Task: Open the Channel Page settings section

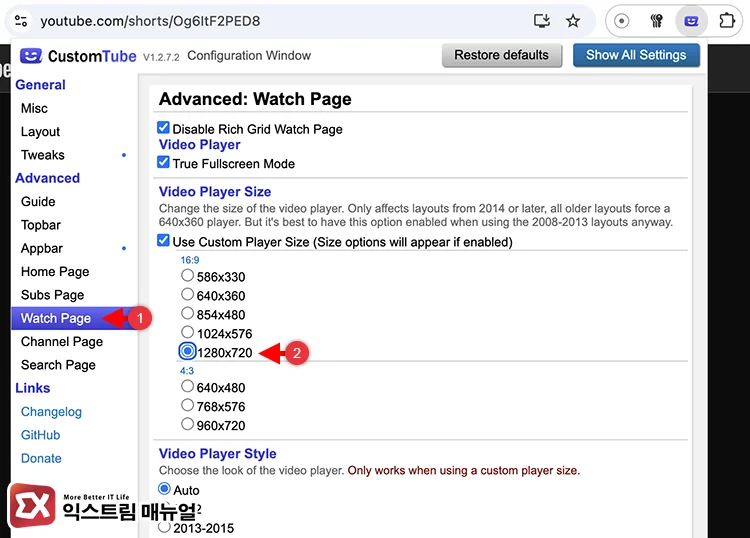Action: pos(62,341)
